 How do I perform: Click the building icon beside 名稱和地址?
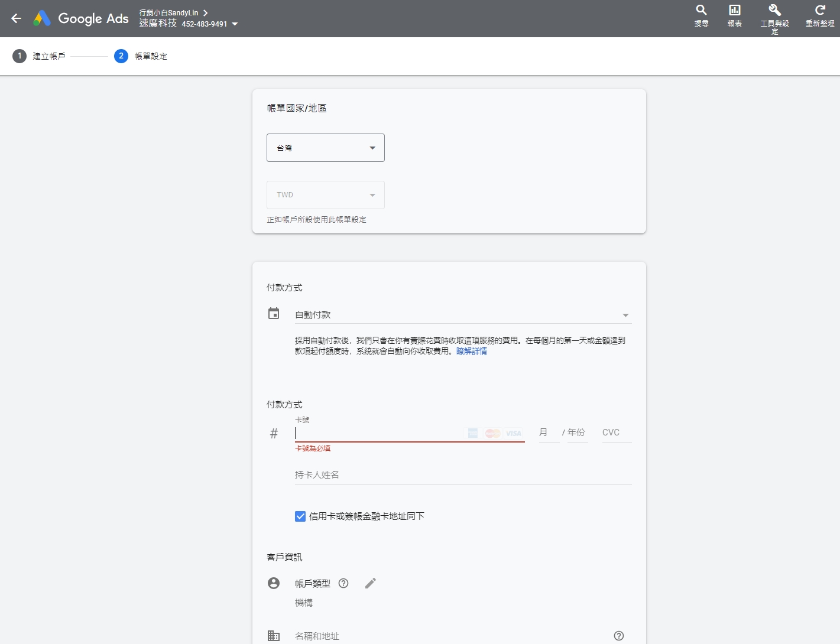click(x=274, y=636)
